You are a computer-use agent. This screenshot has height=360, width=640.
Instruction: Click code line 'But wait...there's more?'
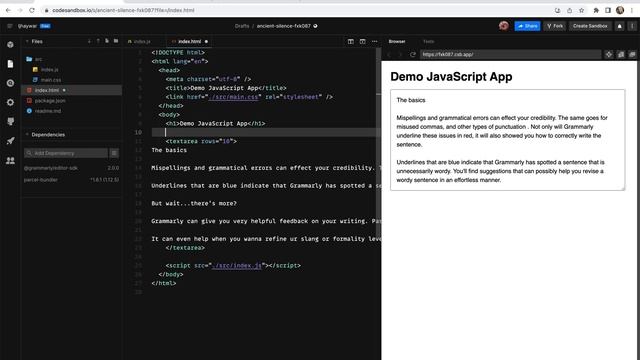click(194, 203)
